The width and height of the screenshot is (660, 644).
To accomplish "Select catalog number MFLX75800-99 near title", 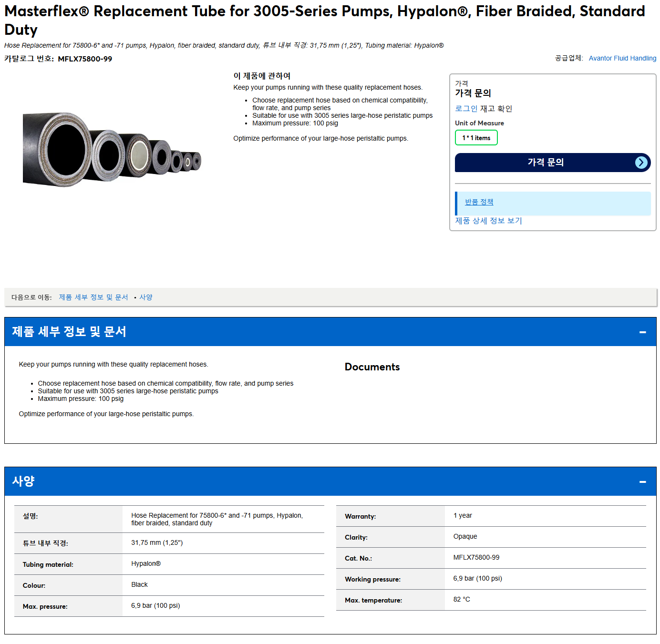I will click(x=85, y=59).
